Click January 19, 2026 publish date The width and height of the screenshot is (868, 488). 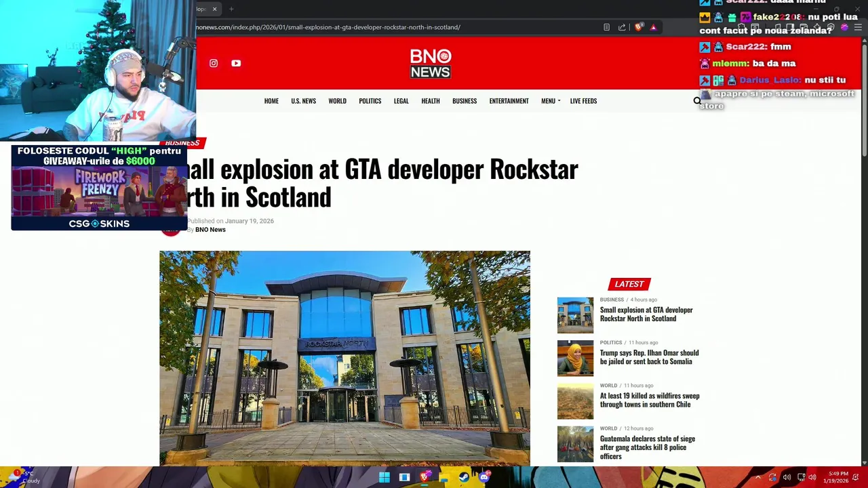249,221
